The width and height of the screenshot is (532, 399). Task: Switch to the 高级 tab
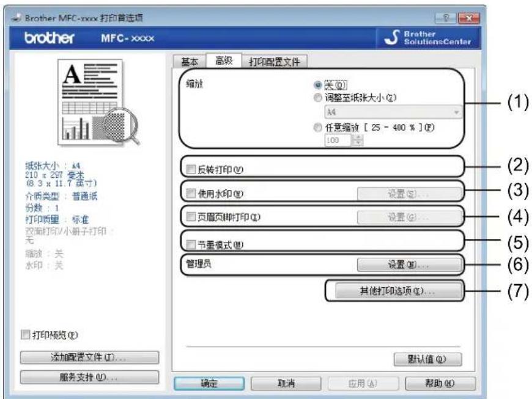224,60
